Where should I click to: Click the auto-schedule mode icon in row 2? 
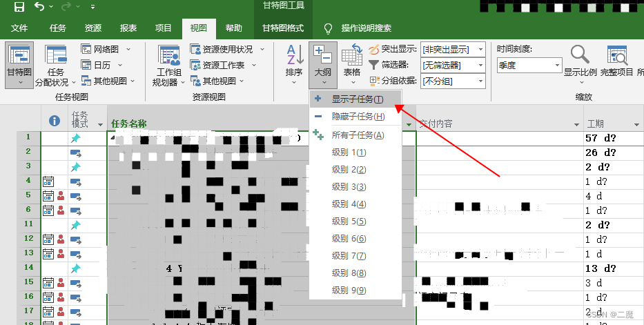tap(75, 153)
